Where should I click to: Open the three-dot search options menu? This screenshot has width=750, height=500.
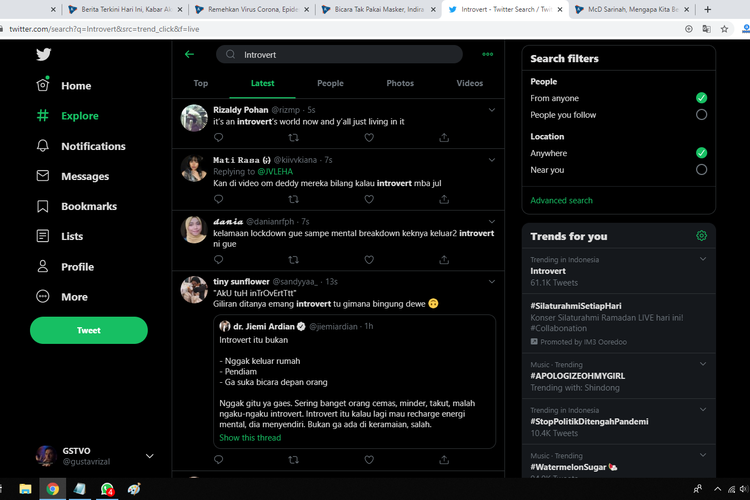pyautogui.click(x=487, y=54)
